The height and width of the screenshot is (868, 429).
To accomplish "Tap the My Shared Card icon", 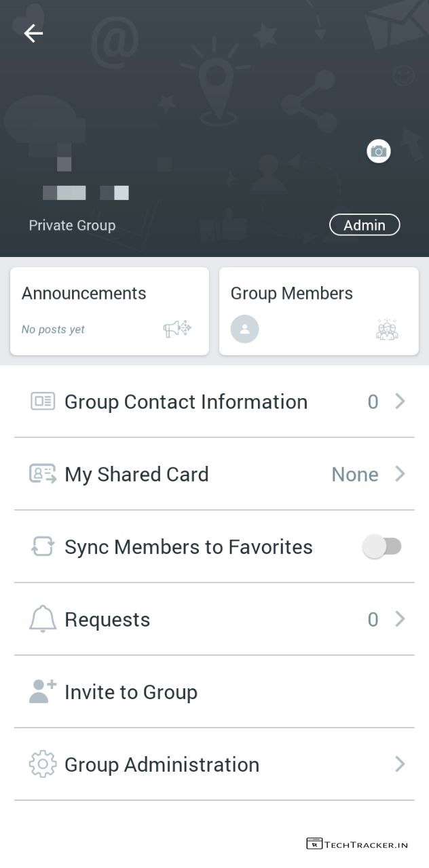I will (x=43, y=474).
